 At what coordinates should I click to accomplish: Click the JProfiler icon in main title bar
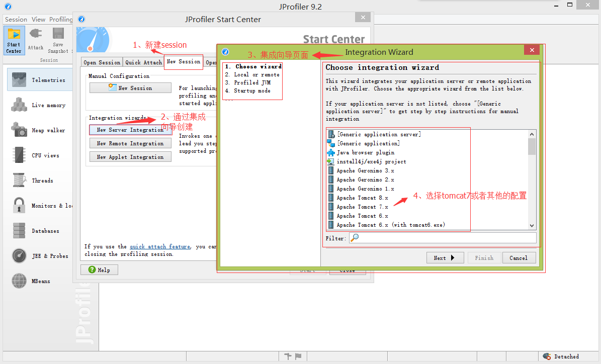(8, 7)
